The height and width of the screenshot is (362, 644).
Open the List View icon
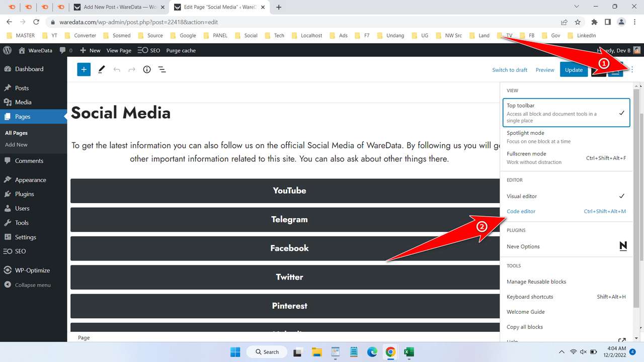[x=162, y=69]
